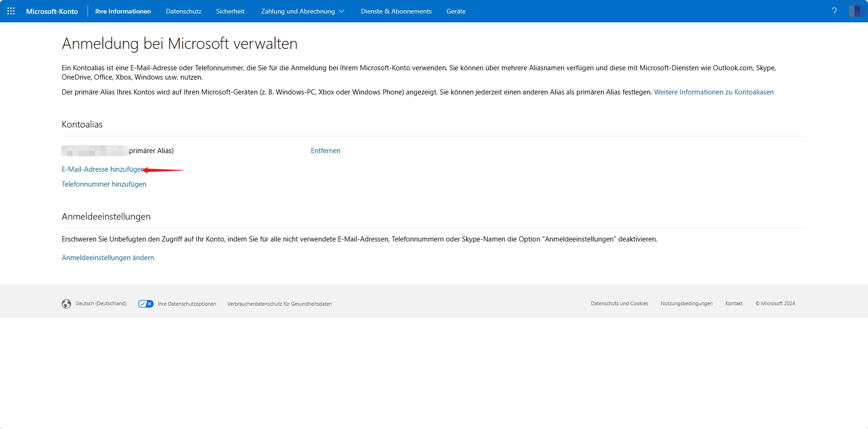Image resolution: width=868 pixels, height=429 pixels.
Task: Open Ihre Datenschutzoptionen in footer
Action: 187,304
